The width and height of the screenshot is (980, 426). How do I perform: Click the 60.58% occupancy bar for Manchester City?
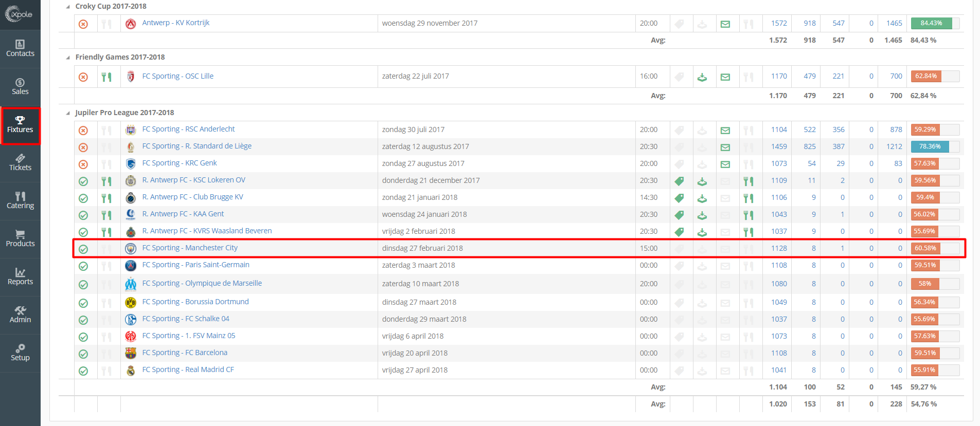tap(935, 248)
